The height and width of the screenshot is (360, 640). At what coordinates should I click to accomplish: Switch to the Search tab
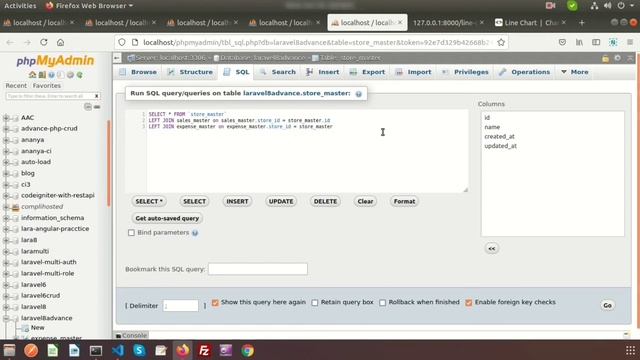(x=278, y=72)
